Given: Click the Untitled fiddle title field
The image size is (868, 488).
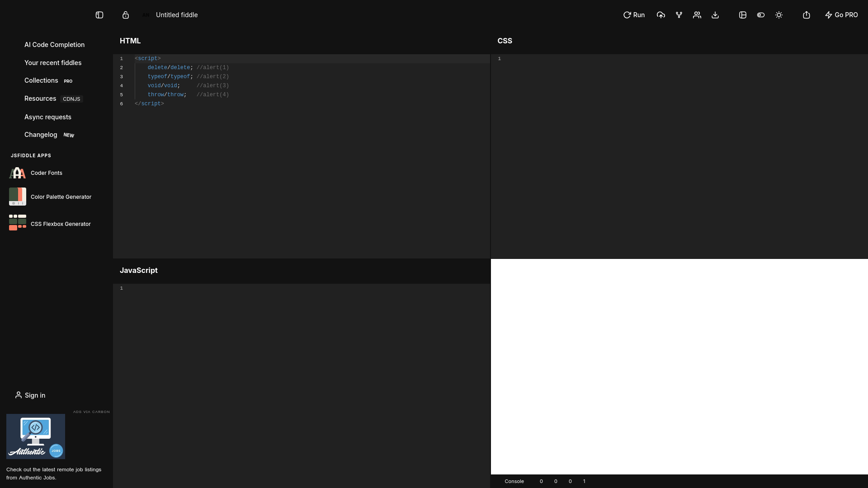Looking at the screenshot, I should tap(176, 15).
